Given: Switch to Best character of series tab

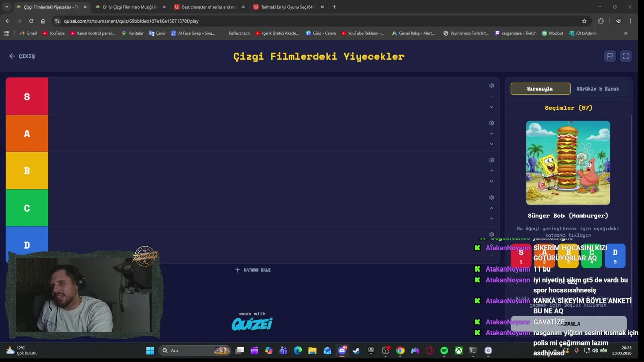Looking at the screenshot, I should pos(209,7).
